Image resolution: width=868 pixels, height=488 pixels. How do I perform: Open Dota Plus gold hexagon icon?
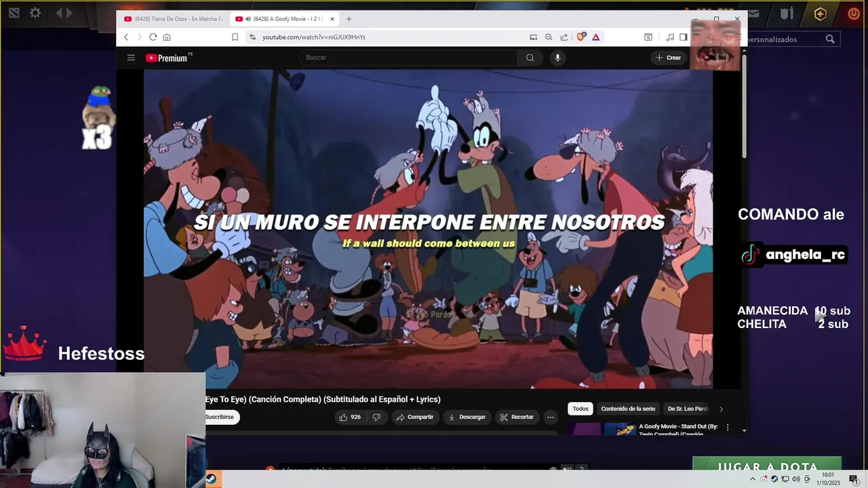point(820,14)
